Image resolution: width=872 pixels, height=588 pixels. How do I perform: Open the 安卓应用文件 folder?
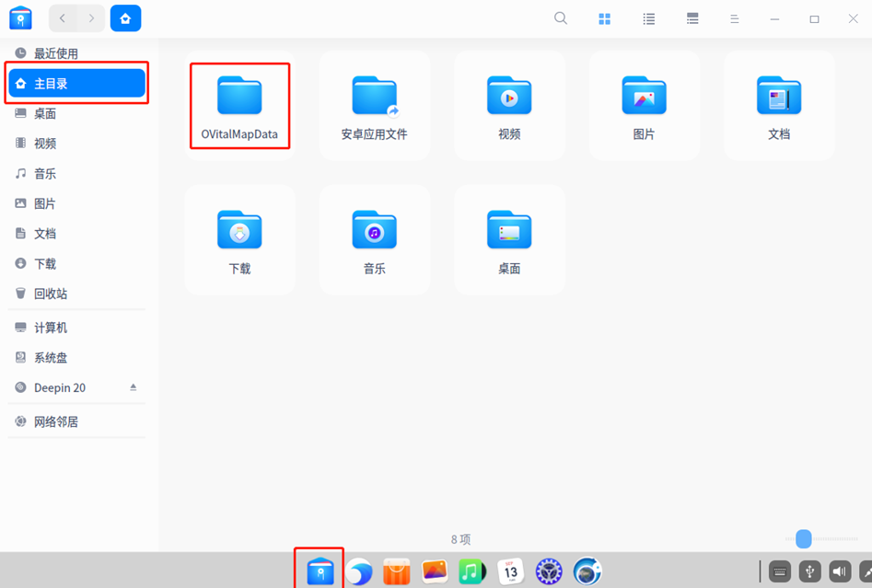click(374, 106)
